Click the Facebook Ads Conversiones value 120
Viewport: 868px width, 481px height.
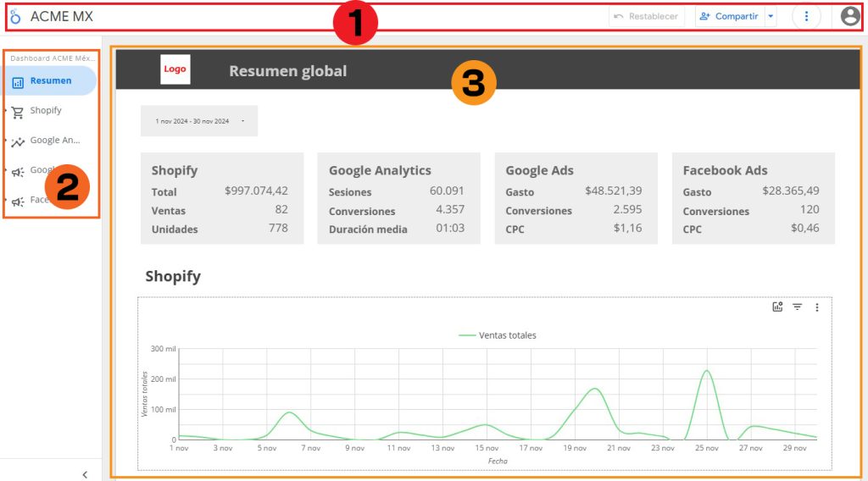[810, 209]
